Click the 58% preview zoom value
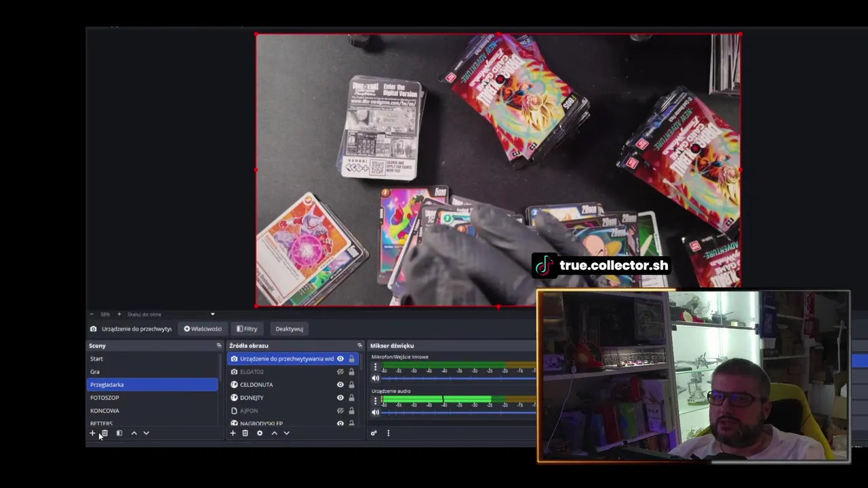The height and width of the screenshot is (488, 868). [105, 314]
